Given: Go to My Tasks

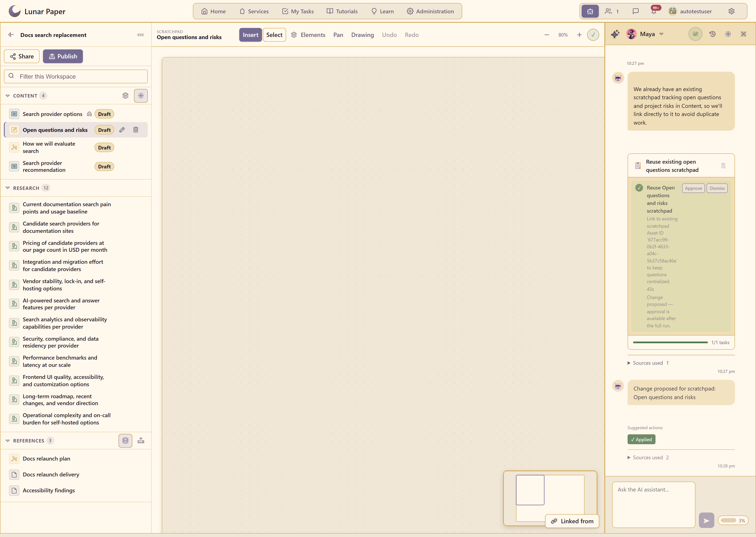Looking at the screenshot, I should click(x=298, y=11).
